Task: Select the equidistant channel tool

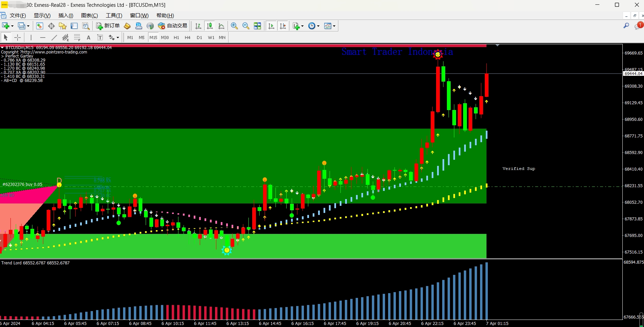Action: coord(66,37)
